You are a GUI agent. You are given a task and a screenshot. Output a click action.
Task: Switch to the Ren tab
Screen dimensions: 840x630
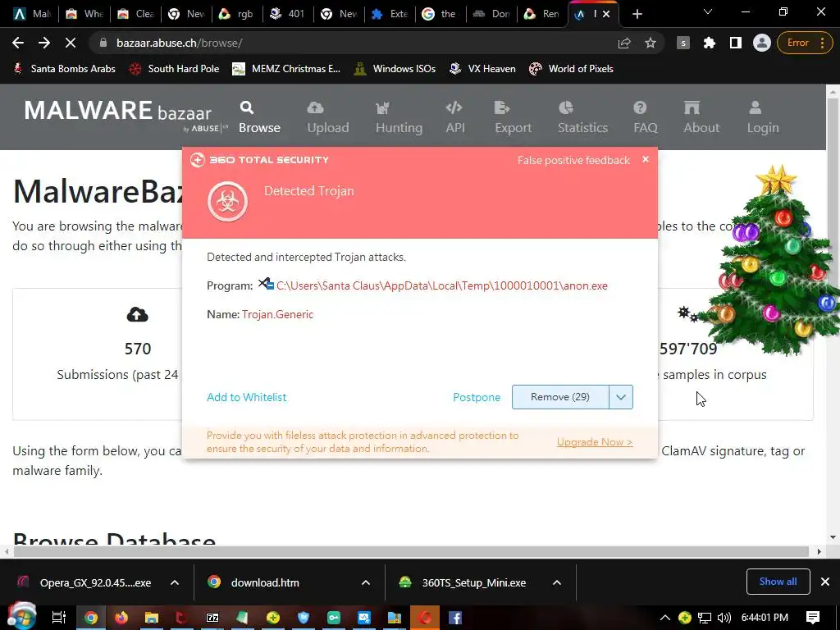[x=543, y=14]
